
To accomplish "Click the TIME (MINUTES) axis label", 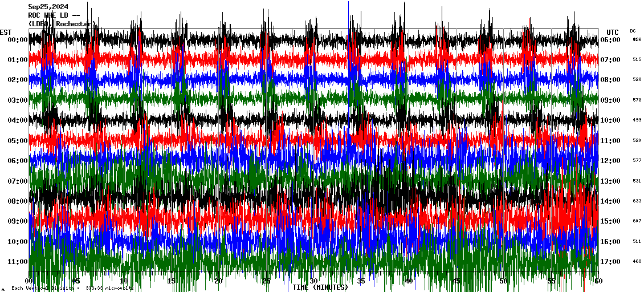I will [x=320, y=287].
